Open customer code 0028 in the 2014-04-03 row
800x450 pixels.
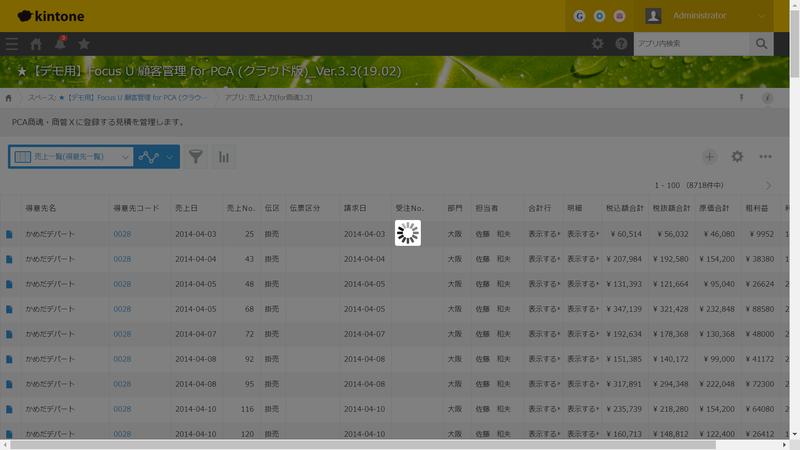click(x=122, y=234)
